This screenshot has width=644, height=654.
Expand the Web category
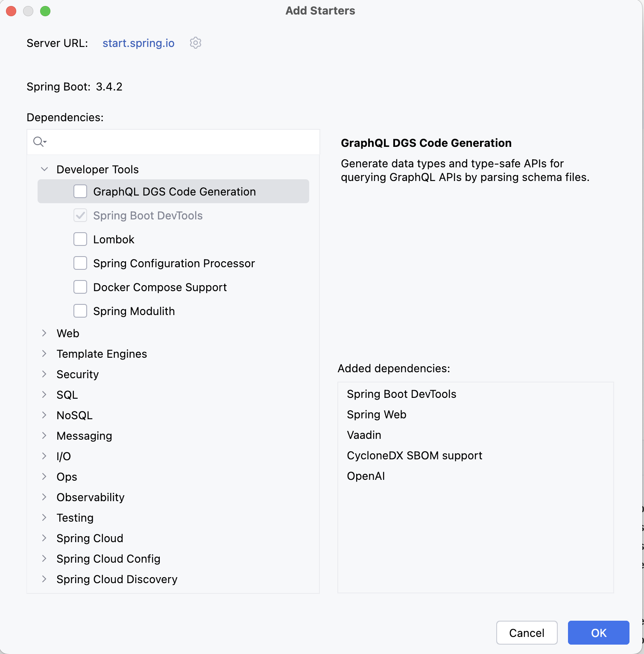[x=44, y=333]
